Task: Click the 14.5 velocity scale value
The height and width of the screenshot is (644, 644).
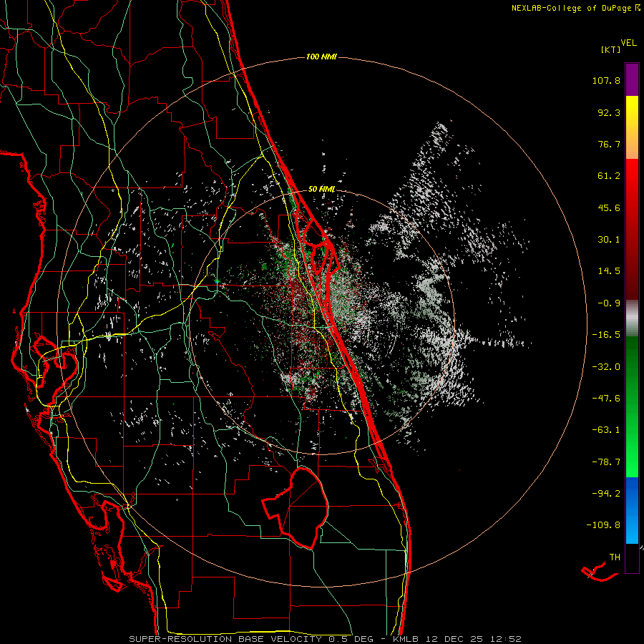Action: [x=609, y=271]
